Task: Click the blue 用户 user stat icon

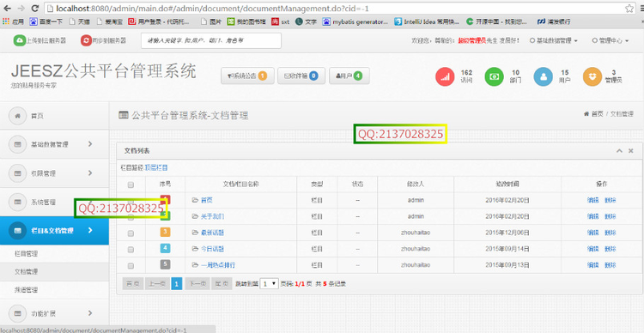Action: 544,76
